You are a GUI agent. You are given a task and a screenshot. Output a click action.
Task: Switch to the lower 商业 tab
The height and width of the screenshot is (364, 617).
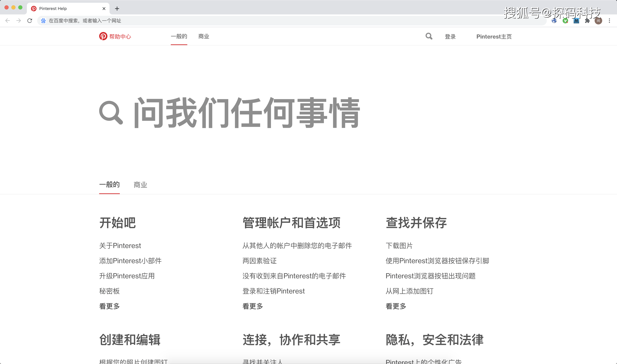click(x=140, y=185)
